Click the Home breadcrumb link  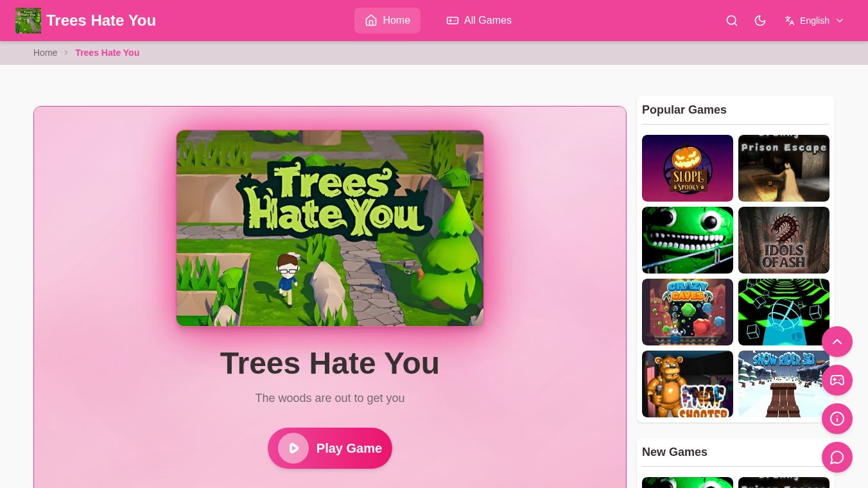(45, 53)
